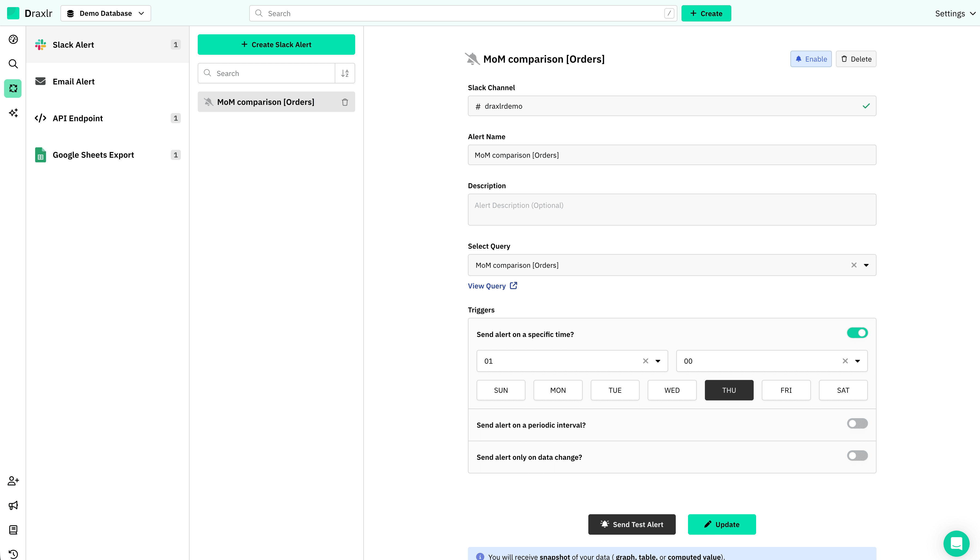Select FRI day button

tap(786, 390)
